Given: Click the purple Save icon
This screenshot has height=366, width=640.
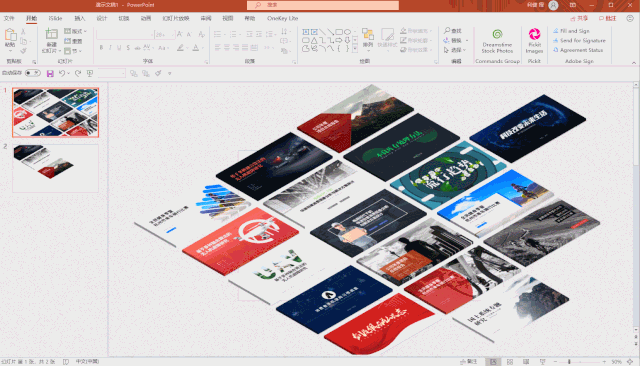Looking at the screenshot, I should coord(50,73).
